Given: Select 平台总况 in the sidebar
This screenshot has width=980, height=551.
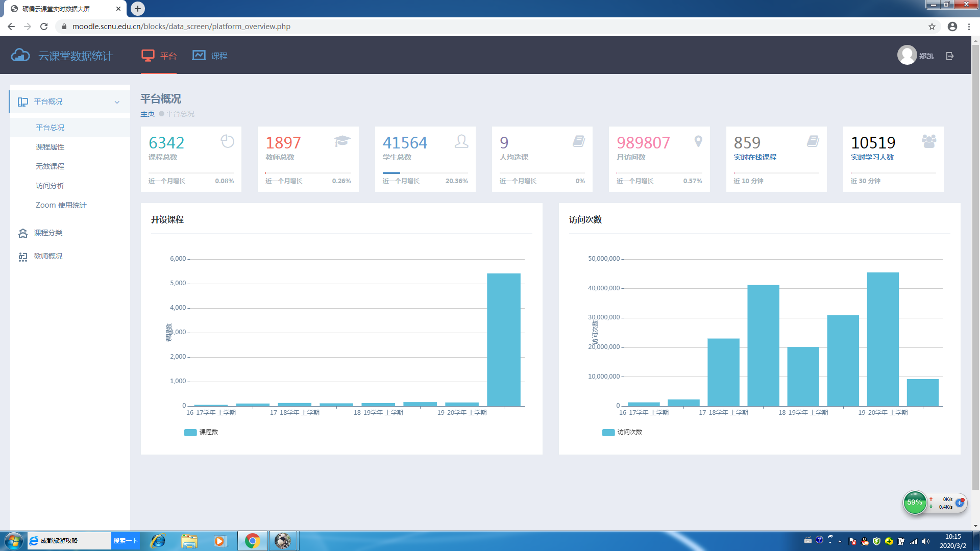Looking at the screenshot, I should pyautogui.click(x=50, y=128).
